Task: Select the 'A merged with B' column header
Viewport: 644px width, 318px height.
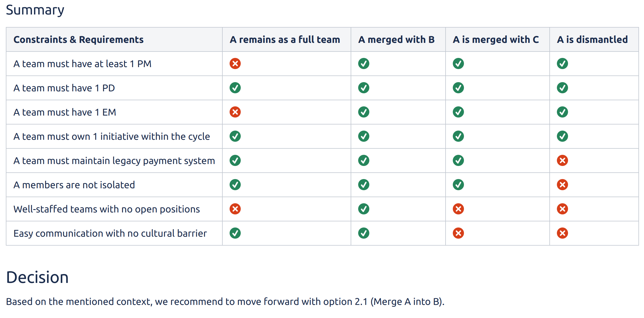Action: [x=396, y=40]
